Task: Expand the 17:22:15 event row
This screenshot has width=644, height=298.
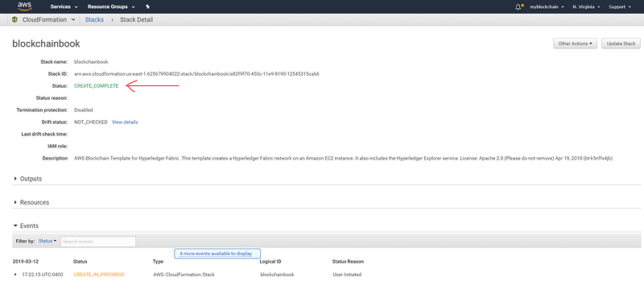Action: coord(15,274)
